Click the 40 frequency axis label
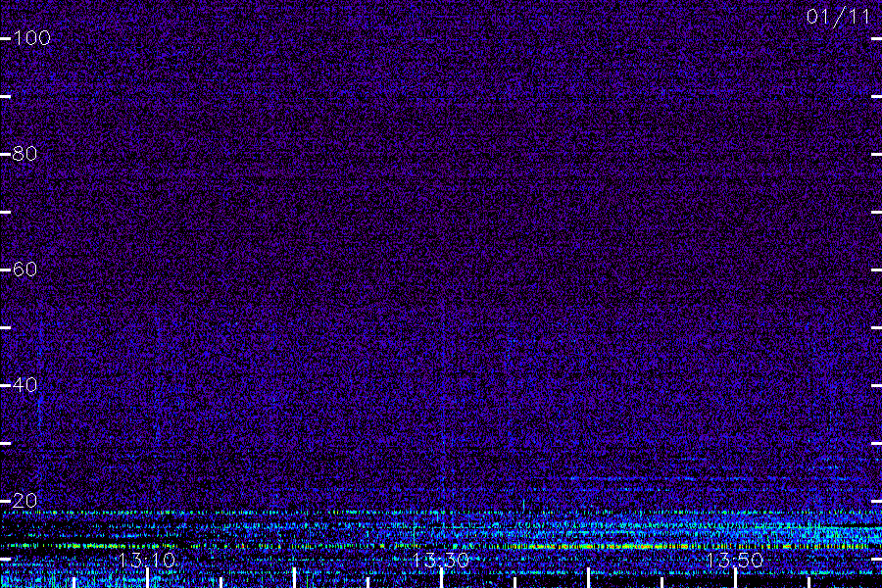 pyautogui.click(x=24, y=385)
